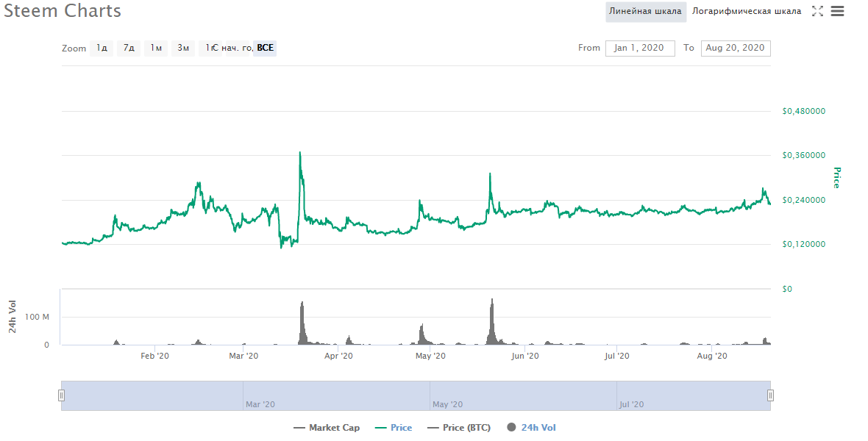Edit the From date field
This screenshot has width=868, height=441.
tap(640, 48)
